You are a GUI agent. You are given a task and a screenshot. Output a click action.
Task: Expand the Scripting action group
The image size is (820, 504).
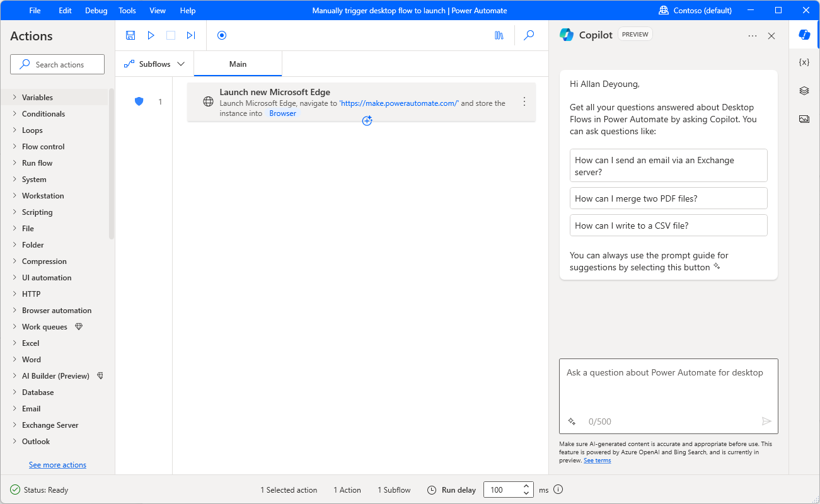click(x=14, y=212)
